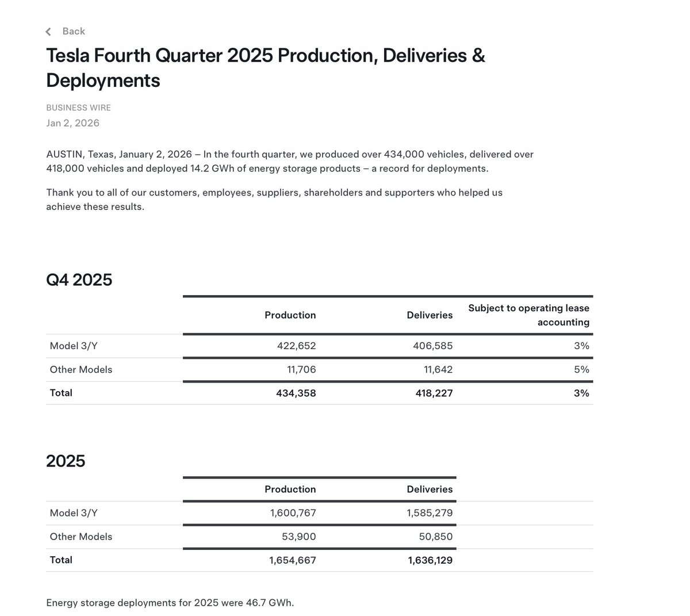This screenshot has height=616, width=690.
Task: Select the energy storage deployments sentence
Action: [x=170, y=603]
